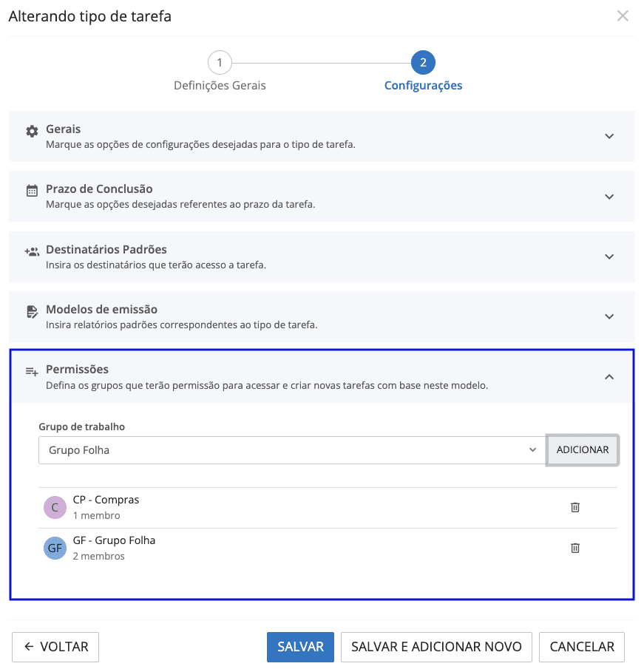Click the calendar icon for Prazo de Conclusão
The width and height of the screenshot is (644, 669).
32,191
